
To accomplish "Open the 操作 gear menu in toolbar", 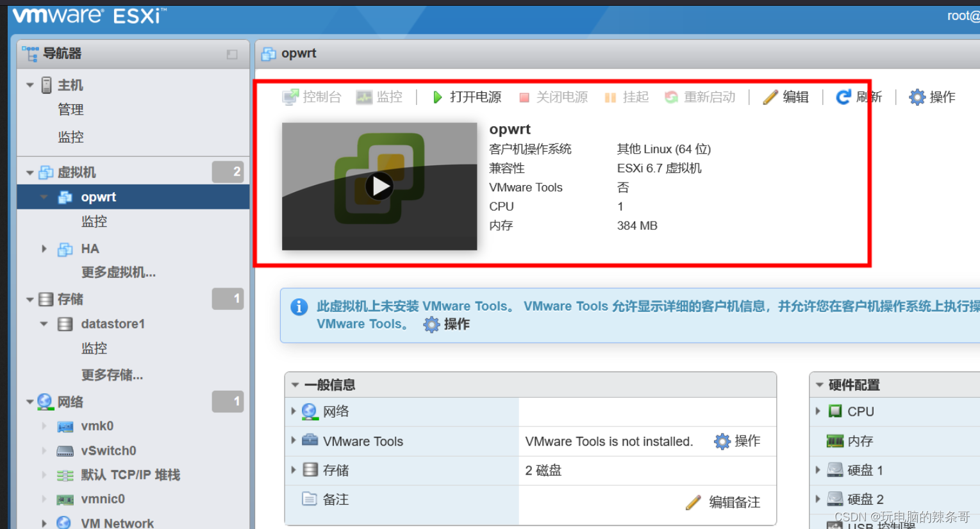I will click(932, 97).
